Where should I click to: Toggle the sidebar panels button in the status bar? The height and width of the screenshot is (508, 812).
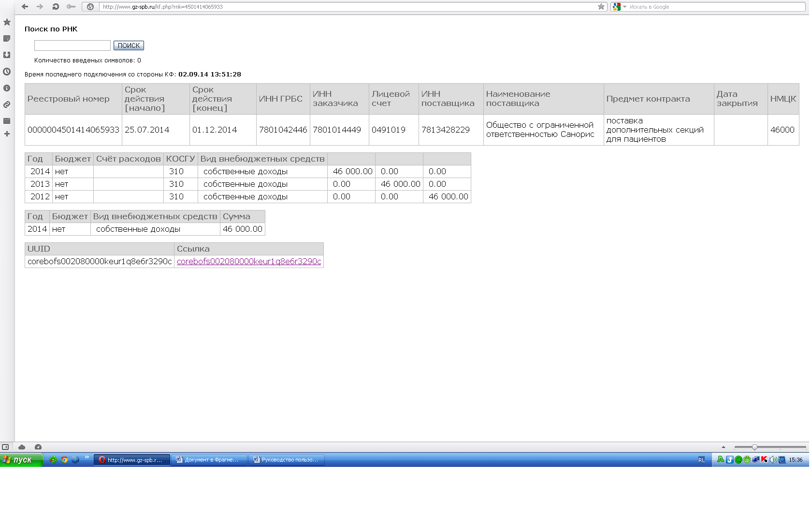[5, 447]
